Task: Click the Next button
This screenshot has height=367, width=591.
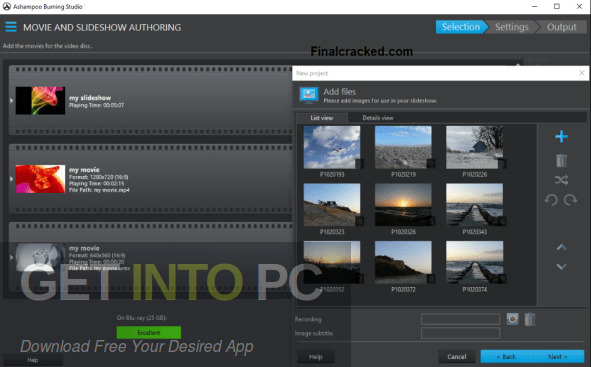Action: 558,356
